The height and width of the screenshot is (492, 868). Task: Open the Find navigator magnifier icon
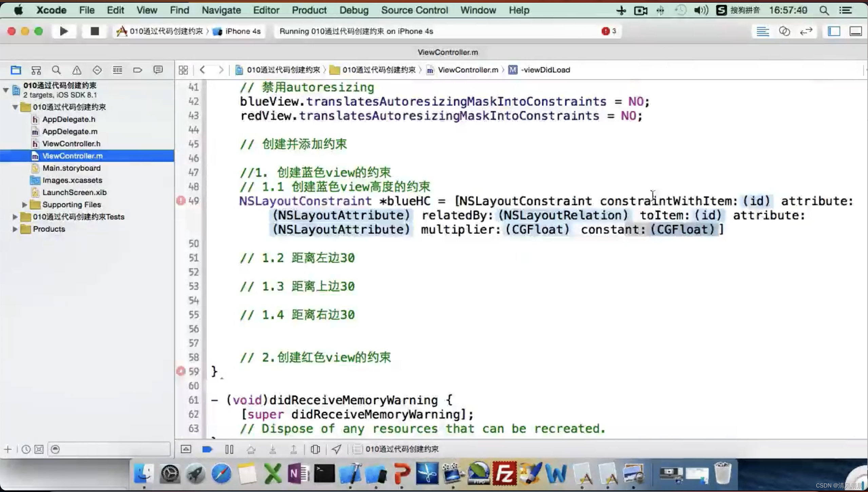click(x=56, y=70)
